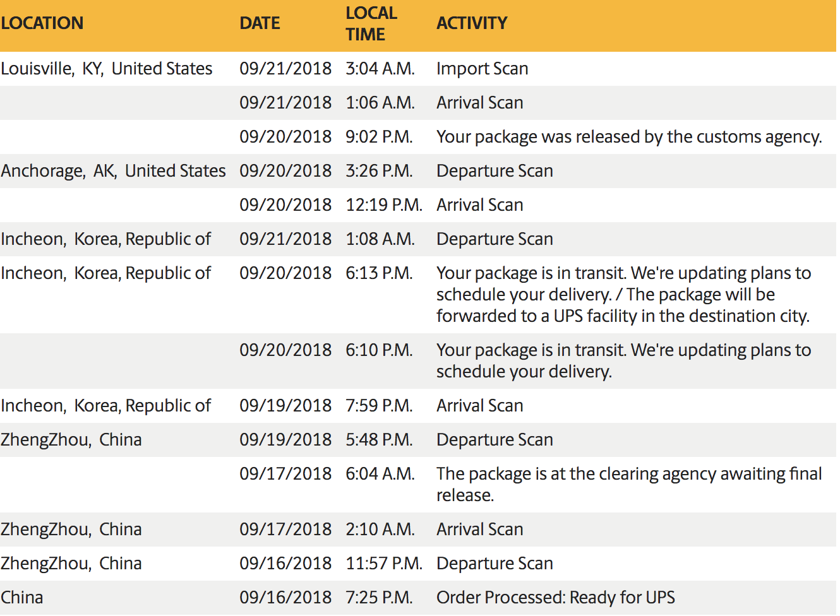Viewport: 840px width, 616px height.
Task: Select Anchorage, AK, United States location
Action: [x=113, y=171]
